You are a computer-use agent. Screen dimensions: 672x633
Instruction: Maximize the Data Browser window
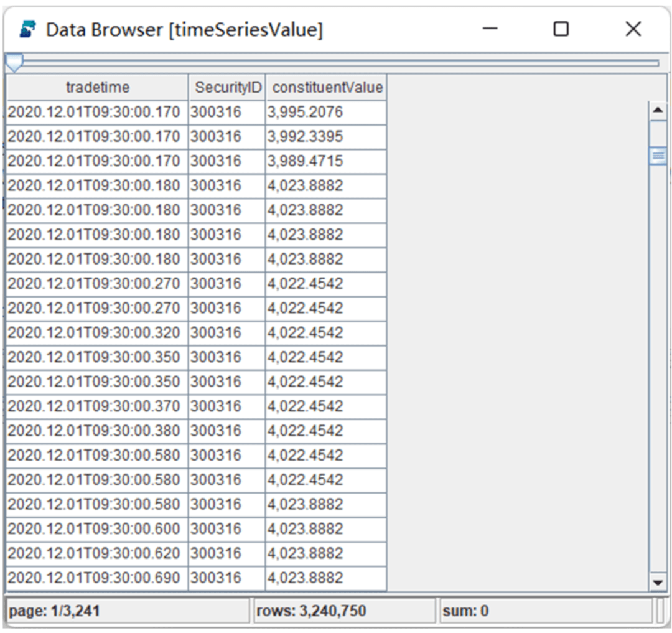point(561,29)
